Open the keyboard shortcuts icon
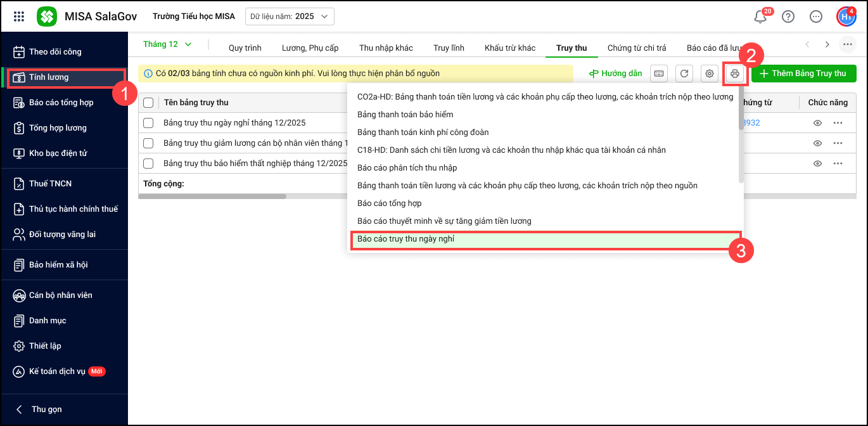 [x=659, y=74]
